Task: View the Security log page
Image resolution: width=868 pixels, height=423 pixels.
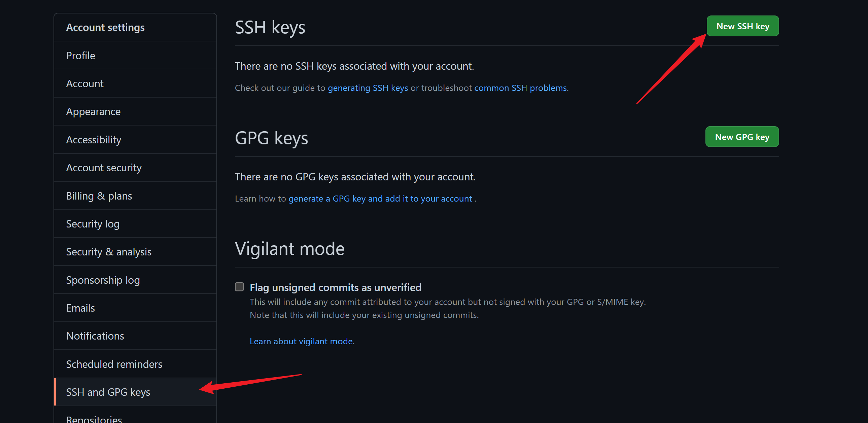Action: [93, 224]
